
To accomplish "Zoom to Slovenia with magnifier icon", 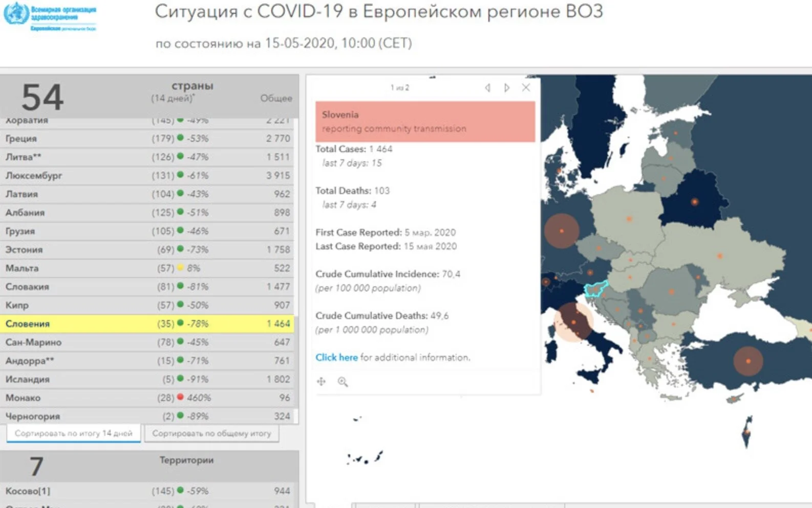I will click(343, 382).
